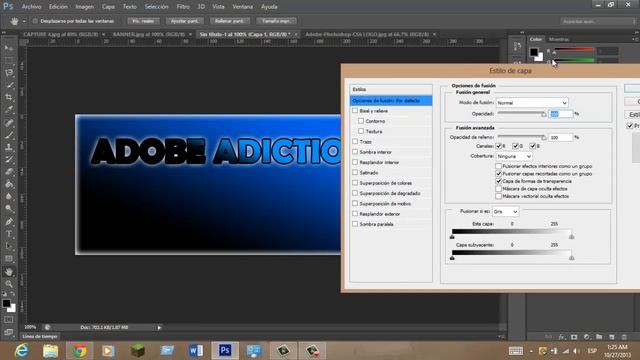Enable the Satinado checkbox
This screenshot has height=360, width=640.
[x=355, y=172]
